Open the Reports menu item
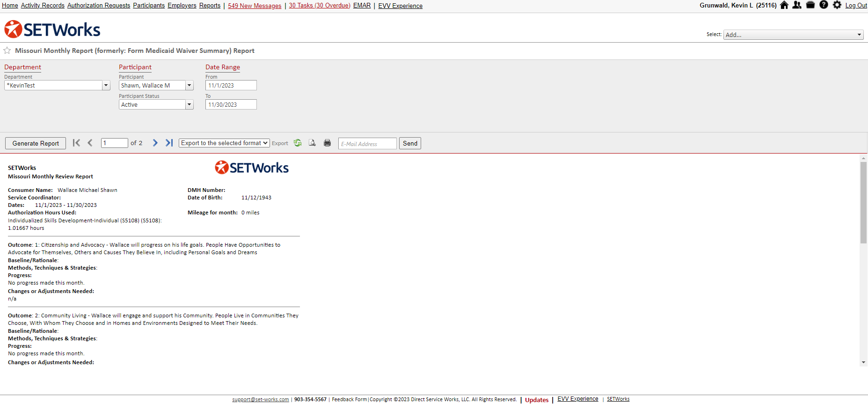The image size is (868, 411). pyautogui.click(x=210, y=6)
